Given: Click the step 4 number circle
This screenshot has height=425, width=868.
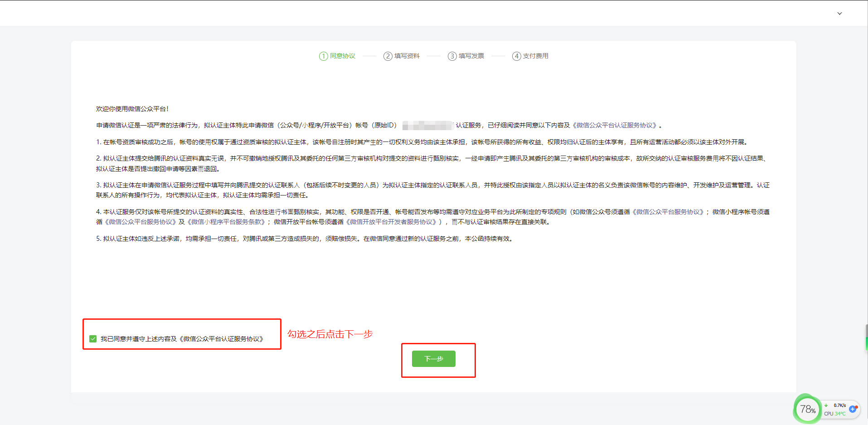Looking at the screenshot, I should tap(516, 56).
